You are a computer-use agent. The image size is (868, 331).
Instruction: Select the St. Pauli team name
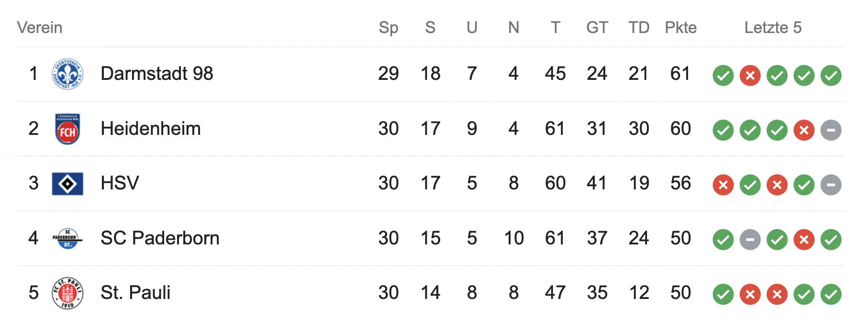pos(135,293)
